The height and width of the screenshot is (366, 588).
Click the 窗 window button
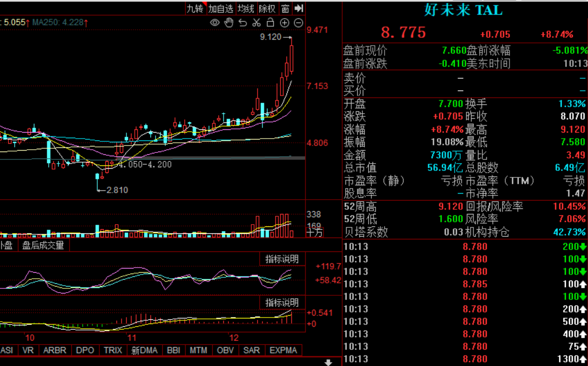(x=285, y=8)
